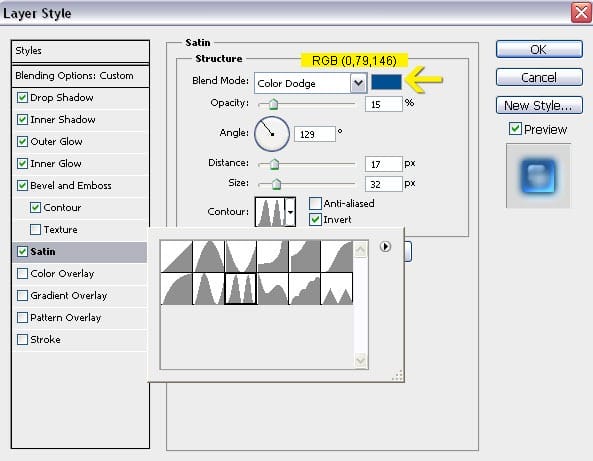Pick the Cone Inverted contour preset
Viewport: 593px width, 461px height.
pos(241,256)
